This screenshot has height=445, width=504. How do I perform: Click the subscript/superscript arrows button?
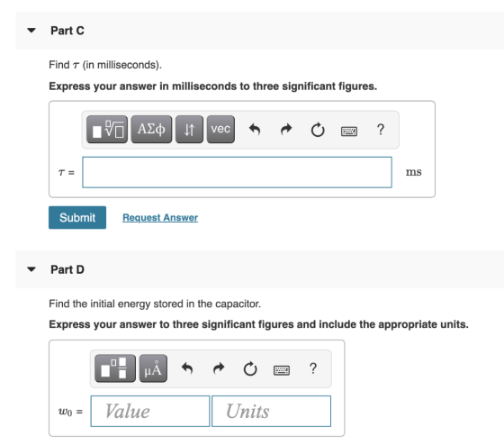click(189, 130)
